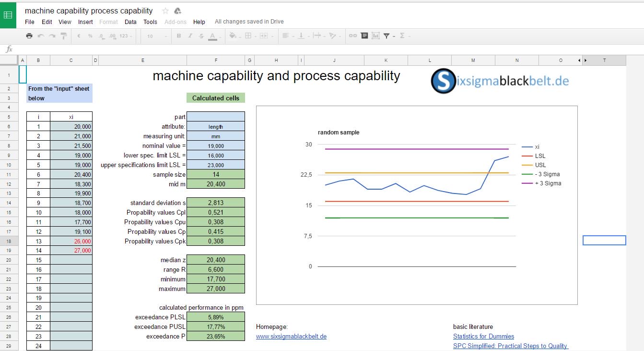644x351 pixels.
Task: Click the document title text
Action: click(x=89, y=11)
